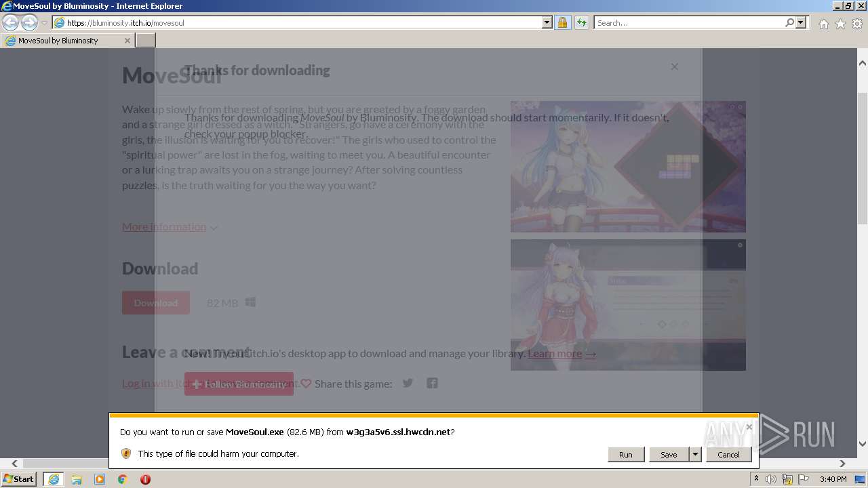868x488 pixels.
Task: Open the Chrome taskbar icon
Action: [x=123, y=479]
